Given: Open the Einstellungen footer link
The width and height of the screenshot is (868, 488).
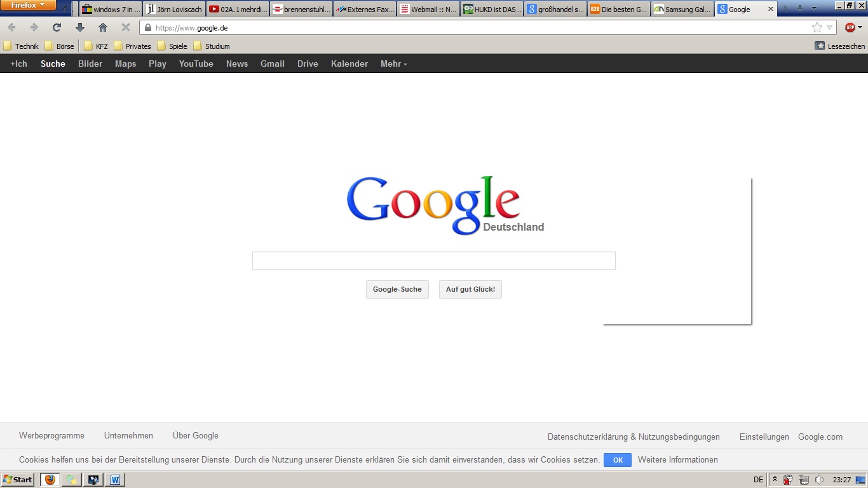Looking at the screenshot, I should [764, 437].
